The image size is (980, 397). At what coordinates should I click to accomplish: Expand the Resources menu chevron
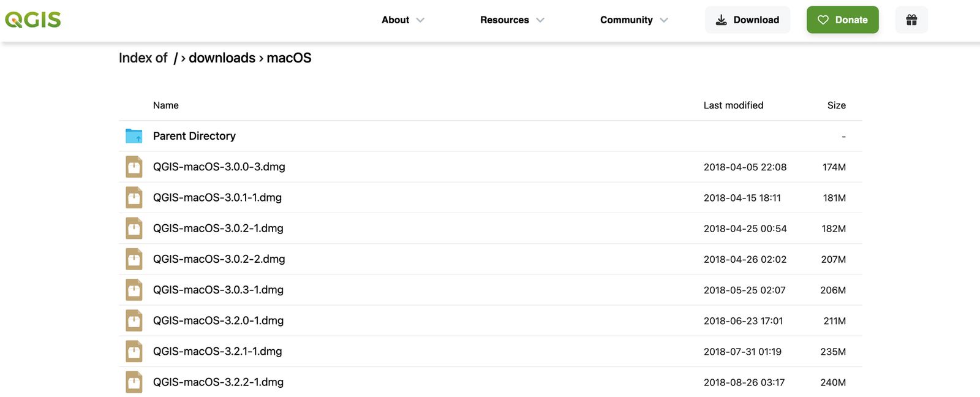pos(540,20)
